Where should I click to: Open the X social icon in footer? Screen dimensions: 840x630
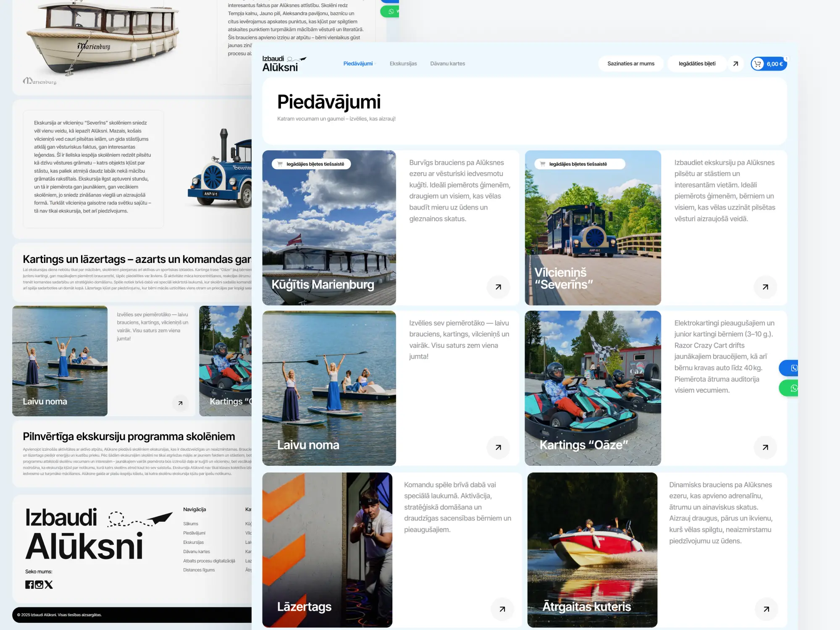[49, 585]
